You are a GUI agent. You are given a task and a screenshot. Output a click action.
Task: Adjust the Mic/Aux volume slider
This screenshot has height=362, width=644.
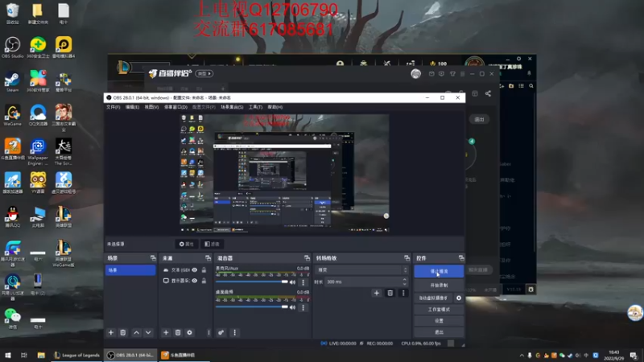coord(252,282)
